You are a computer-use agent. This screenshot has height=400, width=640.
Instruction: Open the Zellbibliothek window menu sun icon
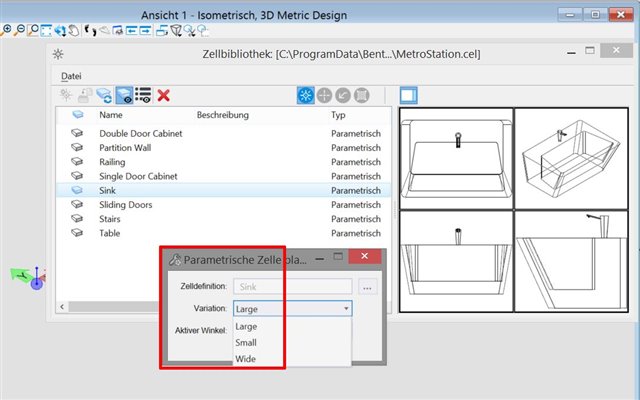58,54
